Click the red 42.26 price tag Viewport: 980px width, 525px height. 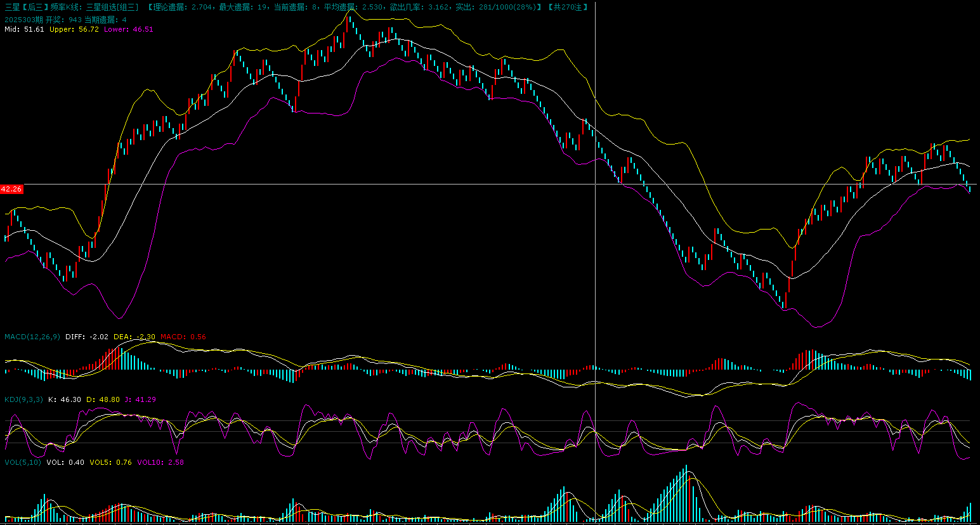click(11, 189)
